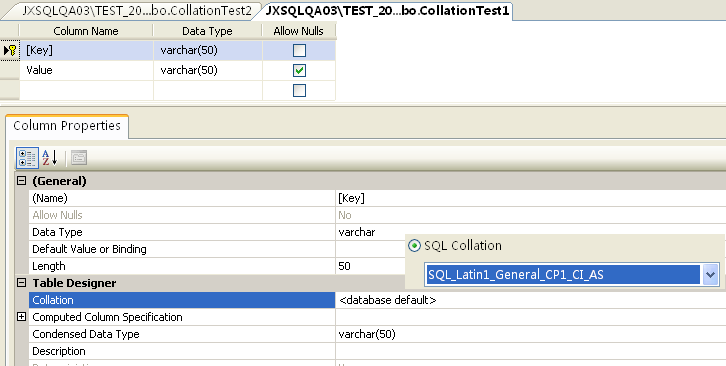Image resolution: width=726 pixels, height=366 pixels.
Task: Click the Column Name header
Action: (86, 31)
